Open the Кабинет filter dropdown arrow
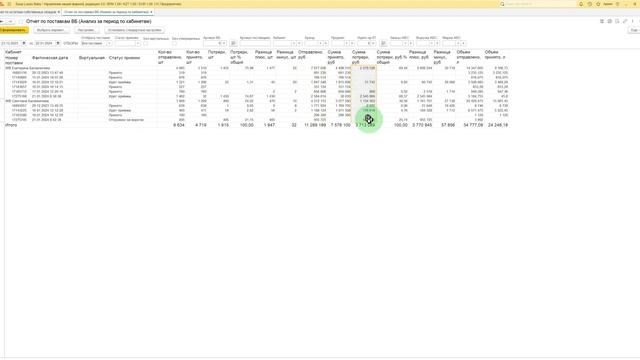The width and height of the screenshot is (640, 360). pyautogui.click(x=293, y=43)
